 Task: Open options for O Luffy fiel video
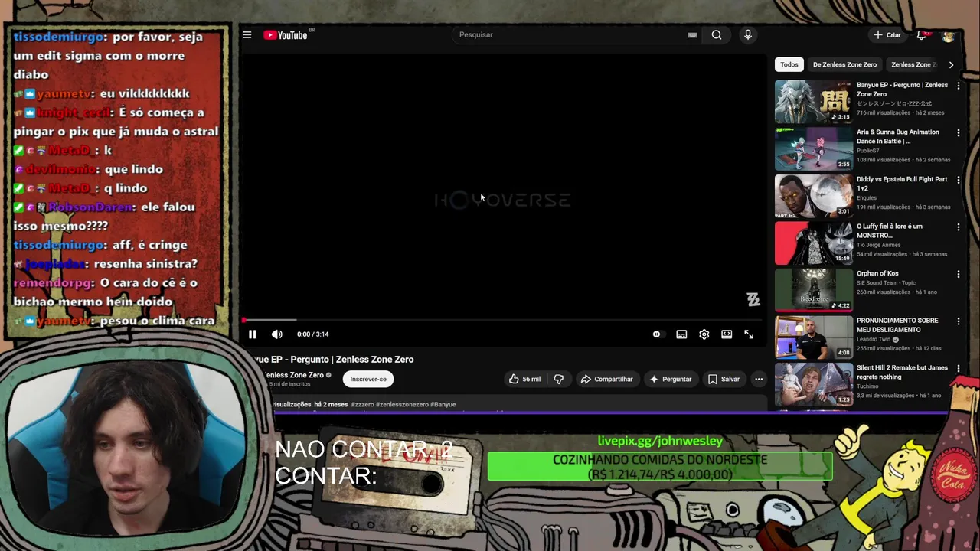coord(958,227)
